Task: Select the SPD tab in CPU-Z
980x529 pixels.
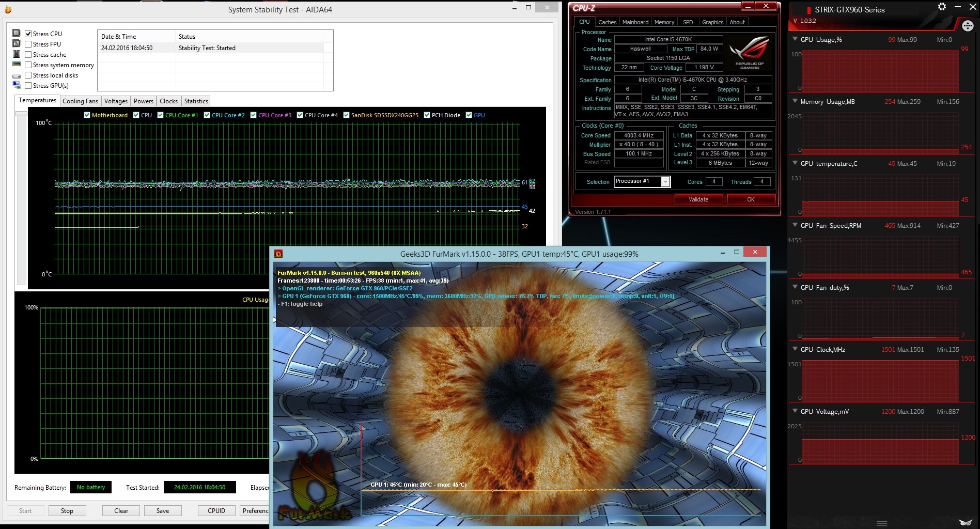Action: (x=688, y=22)
